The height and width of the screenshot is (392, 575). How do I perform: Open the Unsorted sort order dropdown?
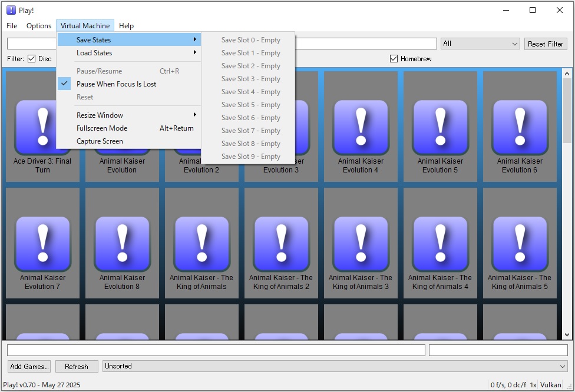coord(335,366)
